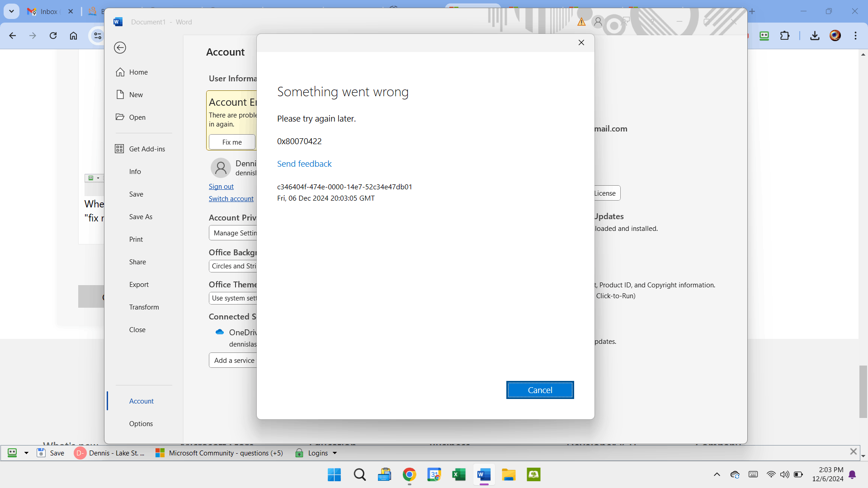Open Share in the Word sidebar

point(137,262)
